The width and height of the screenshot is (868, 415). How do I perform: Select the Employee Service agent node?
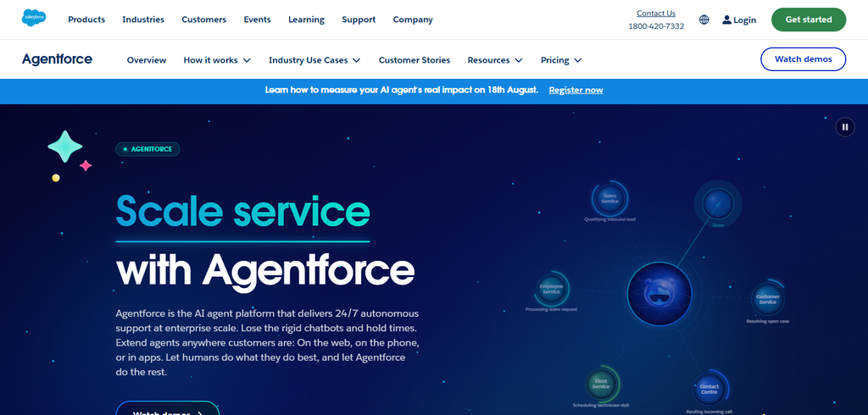click(x=551, y=288)
